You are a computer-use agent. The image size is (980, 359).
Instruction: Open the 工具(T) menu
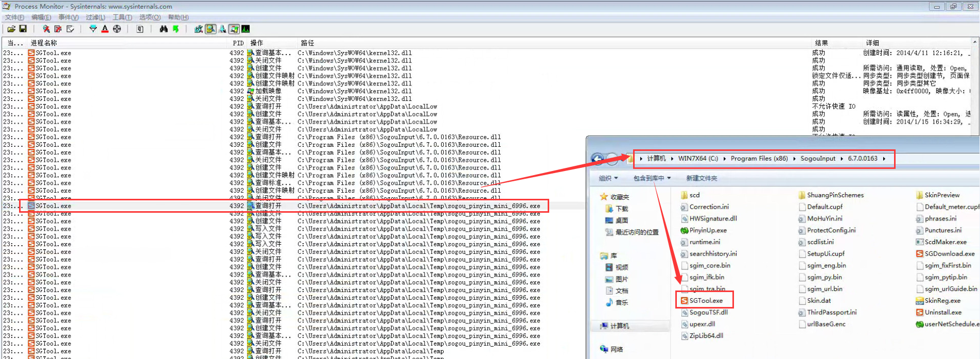(x=122, y=17)
